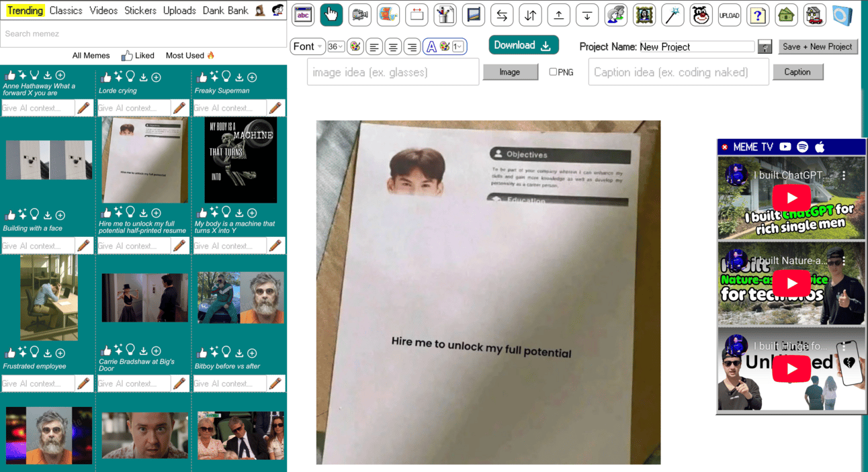Open the video camera tool

tap(360, 15)
